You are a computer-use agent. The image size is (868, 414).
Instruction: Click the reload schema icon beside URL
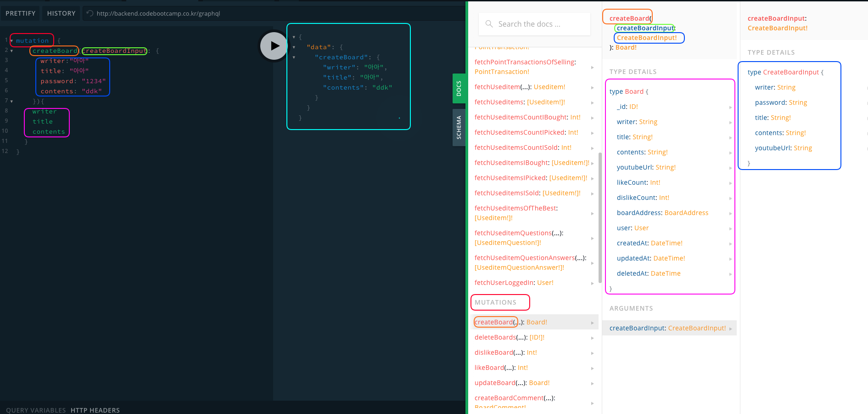(x=90, y=13)
